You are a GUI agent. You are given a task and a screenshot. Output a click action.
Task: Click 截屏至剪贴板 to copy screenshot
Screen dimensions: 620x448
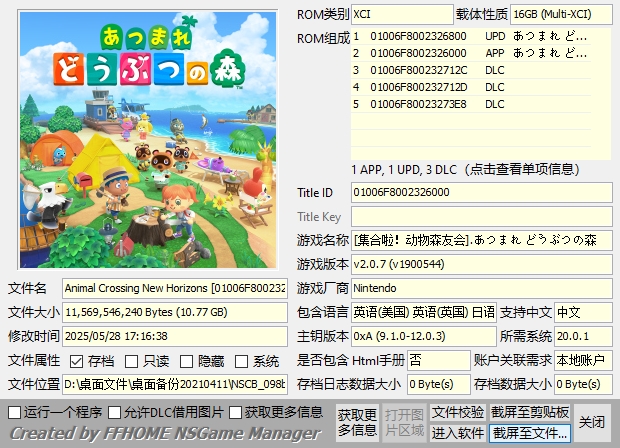point(530,412)
